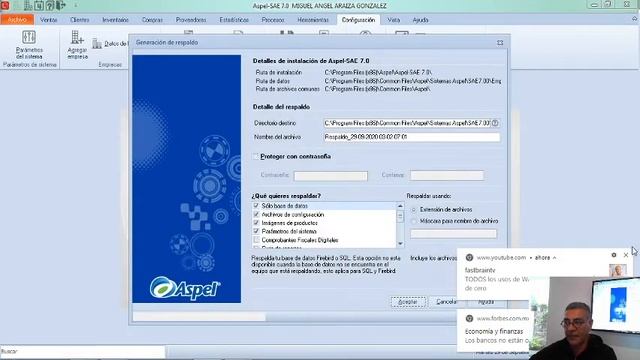Open the Archivo menu

tap(17, 20)
